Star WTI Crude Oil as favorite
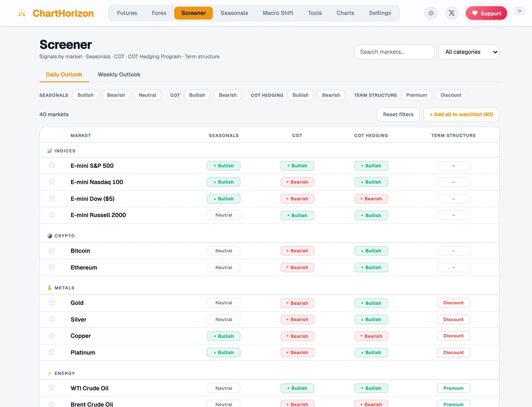This screenshot has height=407, width=532. tap(52, 388)
